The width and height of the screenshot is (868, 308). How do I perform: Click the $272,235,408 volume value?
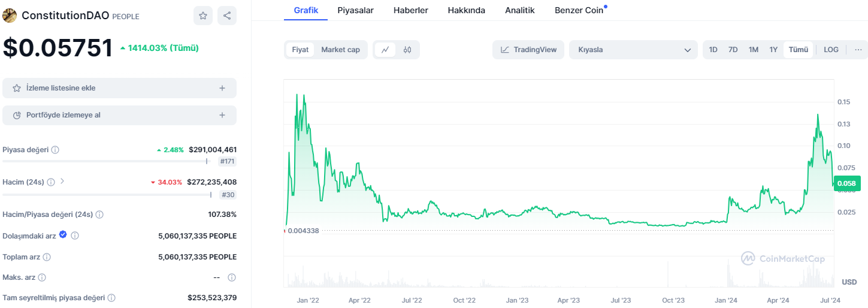pos(212,182)
